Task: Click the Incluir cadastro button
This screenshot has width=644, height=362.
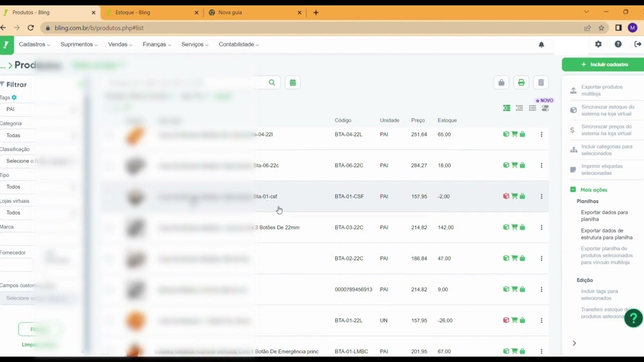Action: 604,64
